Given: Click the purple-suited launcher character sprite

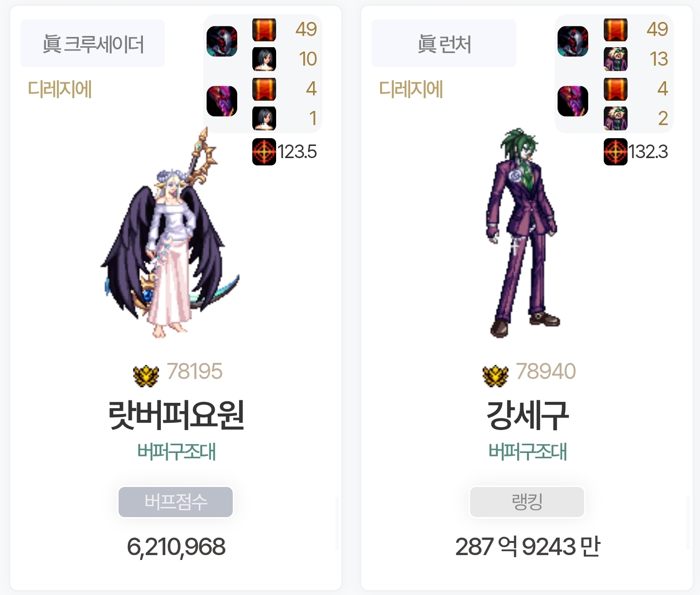Looking at the screenshot, I should [x=522, y=233].
